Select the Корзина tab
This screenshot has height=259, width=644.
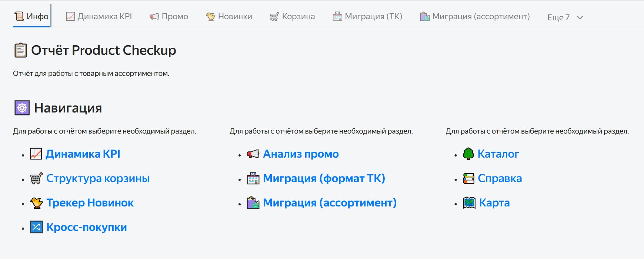(x=292, y=16)
